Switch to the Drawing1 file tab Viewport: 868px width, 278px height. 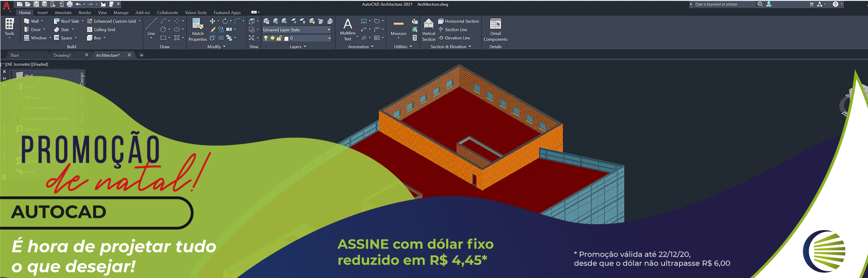(x=62, y=55)
